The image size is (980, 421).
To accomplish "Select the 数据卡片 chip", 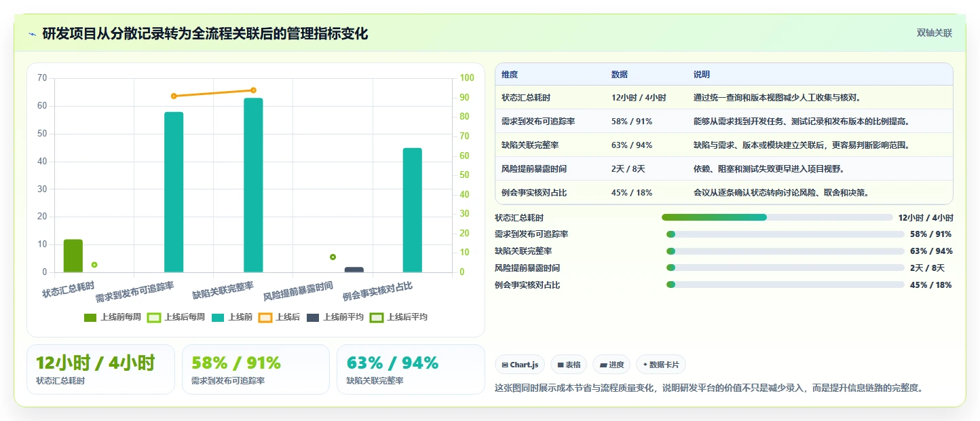I will pyautogui.click(x=660, y=365).
